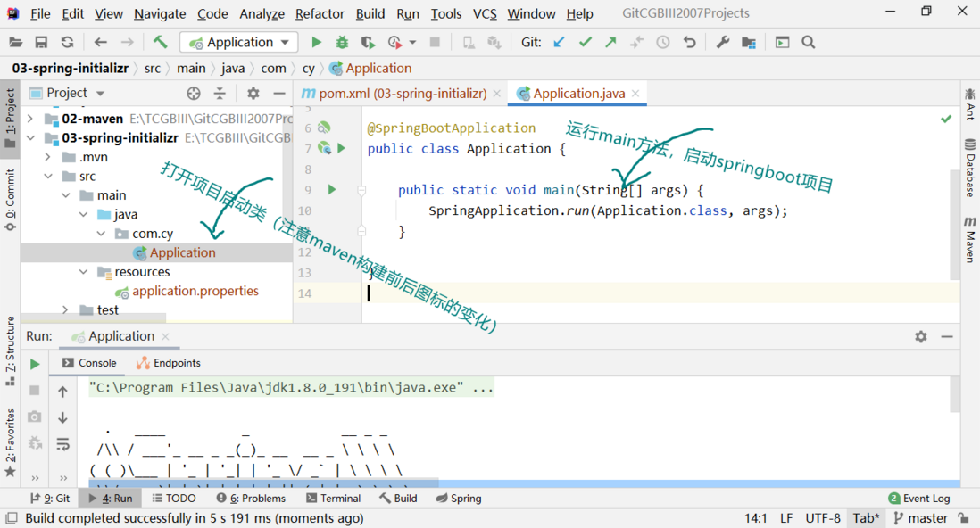Screen dimensions: 980x528
Task: Open the TODO tool window
Action: (174, 499)
